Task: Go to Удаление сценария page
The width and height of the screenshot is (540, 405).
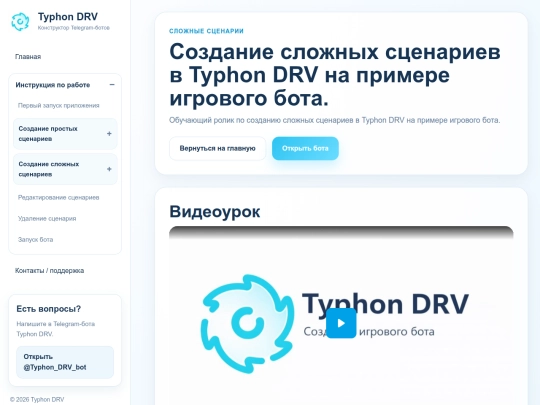Action: (x=47, y=218)
